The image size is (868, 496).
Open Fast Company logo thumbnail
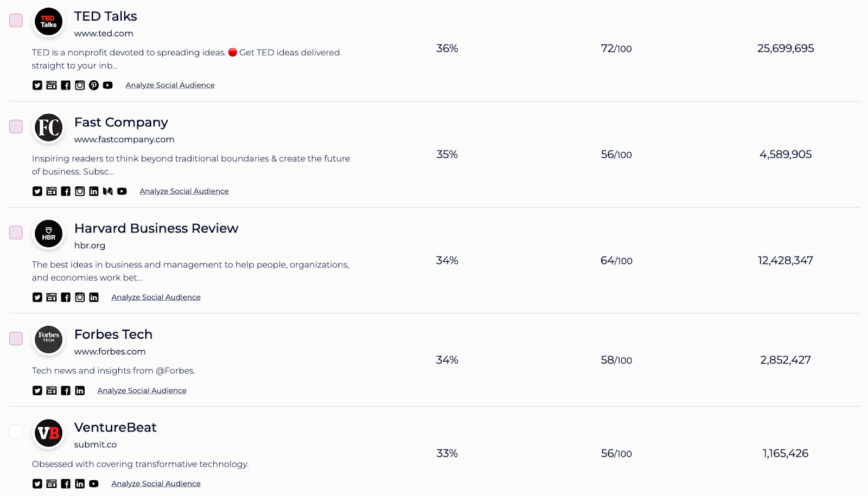(x=49, y=127)
